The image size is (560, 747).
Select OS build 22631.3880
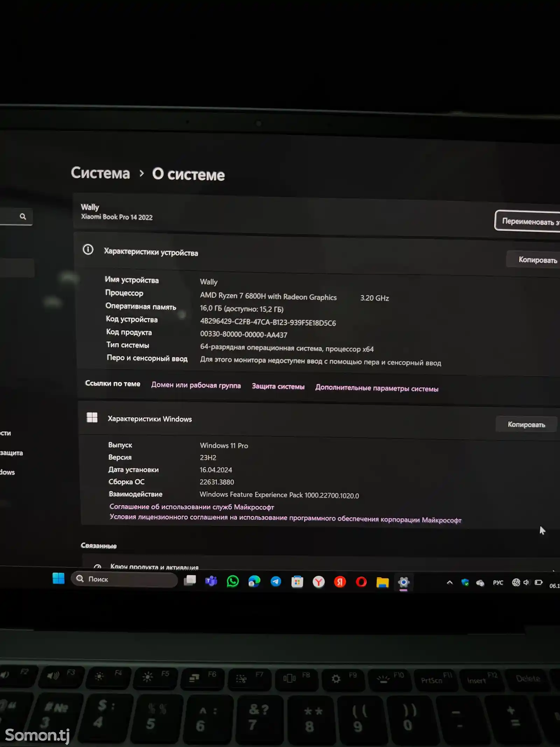tap(217, 482)
